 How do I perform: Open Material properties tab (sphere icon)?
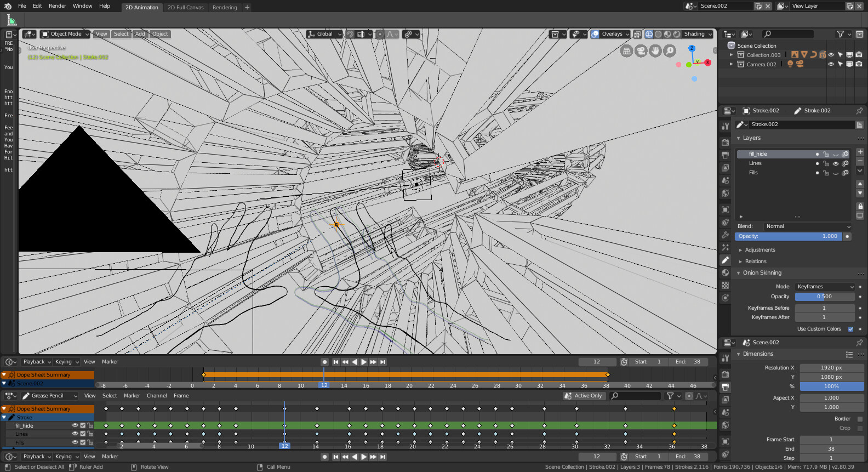tap(725, 272)
